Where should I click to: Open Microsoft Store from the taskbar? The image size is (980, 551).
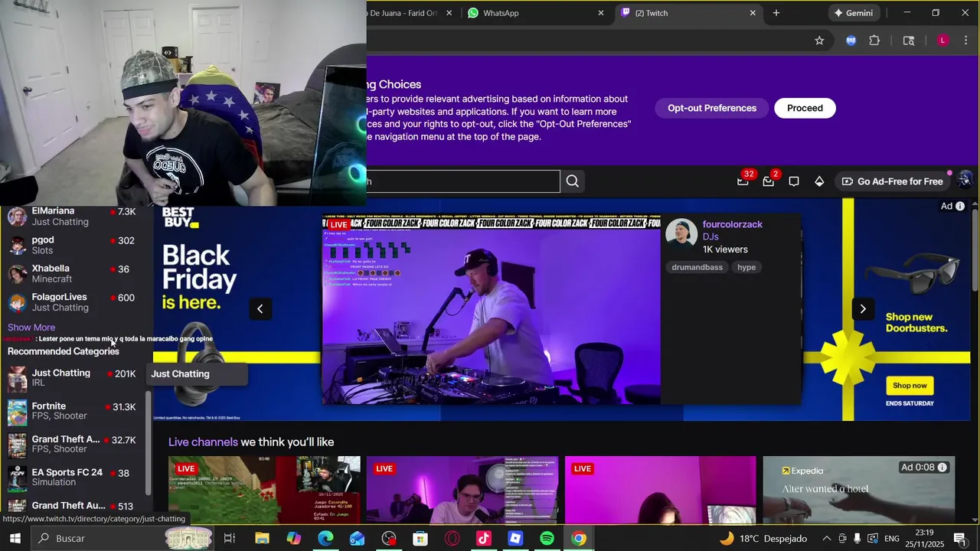[420, 538]
